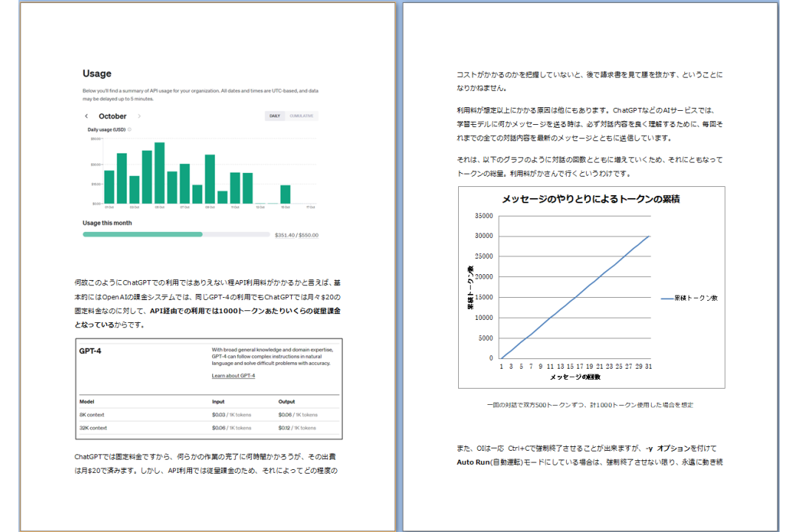
Task: Click the paragraph starting 利用料が想定以上に
Action: (x=590, y=124)
